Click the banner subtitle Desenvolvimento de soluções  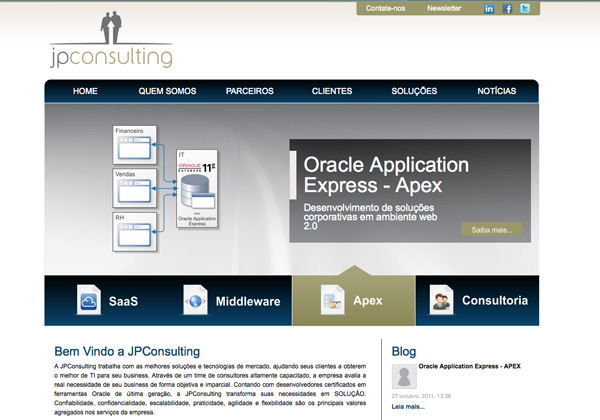click(370, 217)
